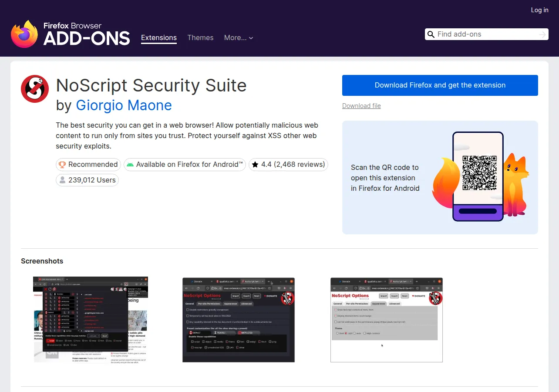The height and width of the screenshot is (392, 559).
Task: Click the Recommended trophy icon
Action: 62,165
